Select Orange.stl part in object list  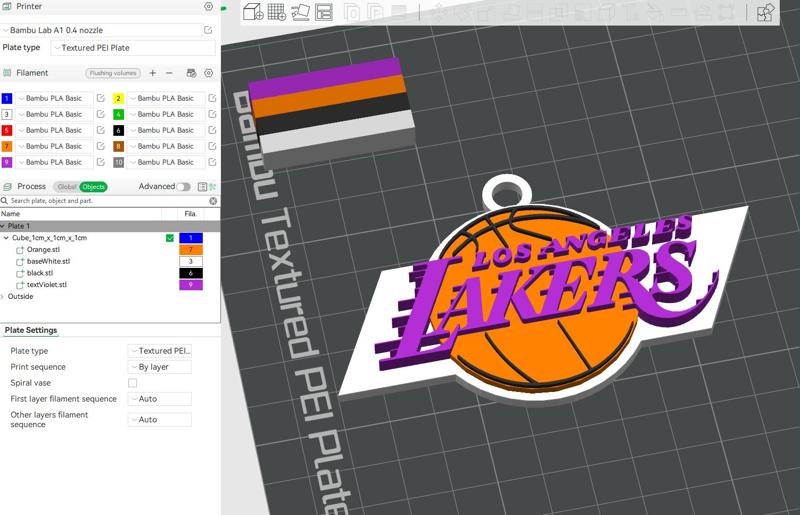coord(43,250)
